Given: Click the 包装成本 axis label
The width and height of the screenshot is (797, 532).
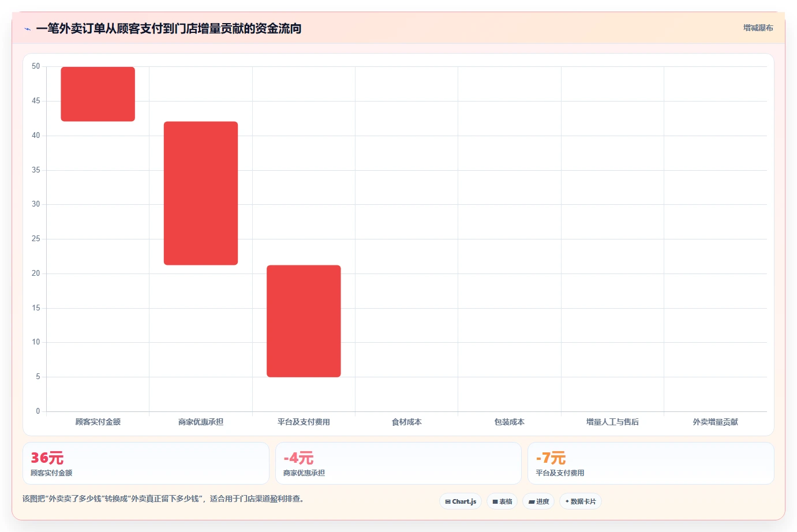Looking at the screenshot, I should tap(510, 422).
